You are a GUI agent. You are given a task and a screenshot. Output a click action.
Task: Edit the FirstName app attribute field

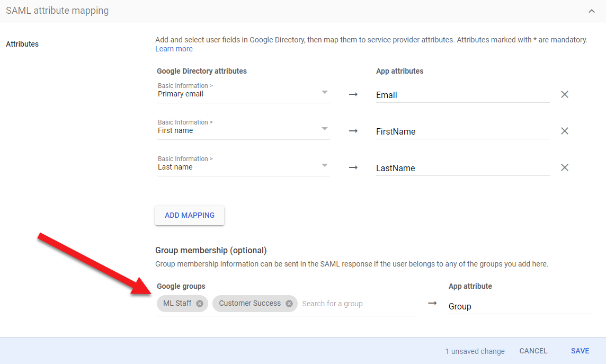pyautogui.click(x=462, y=132)
